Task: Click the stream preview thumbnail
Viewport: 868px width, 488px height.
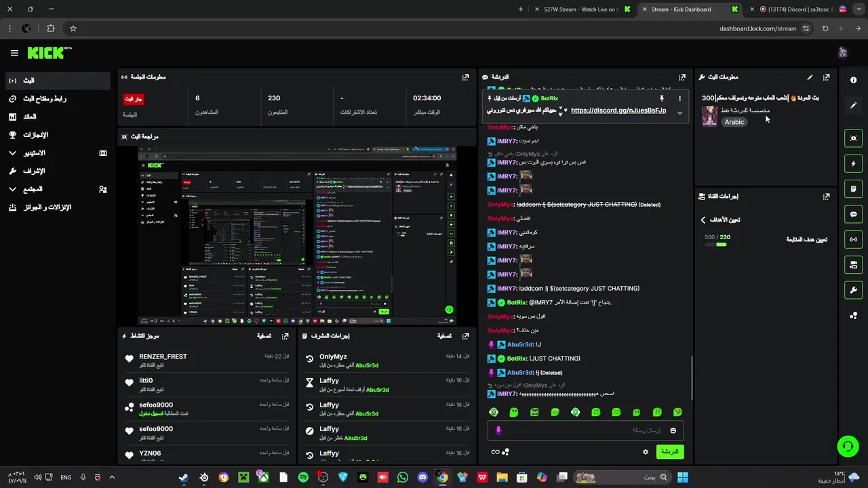Action: point(297,235)
